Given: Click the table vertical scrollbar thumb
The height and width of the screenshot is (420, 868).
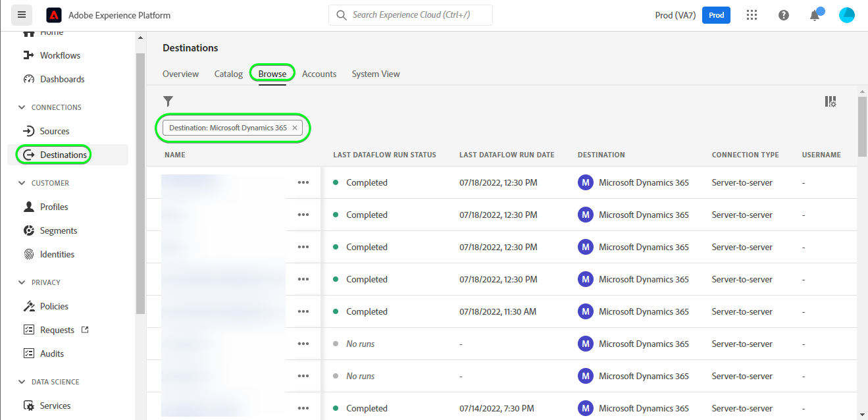Looking at the screenshot, I should [862, 126].
